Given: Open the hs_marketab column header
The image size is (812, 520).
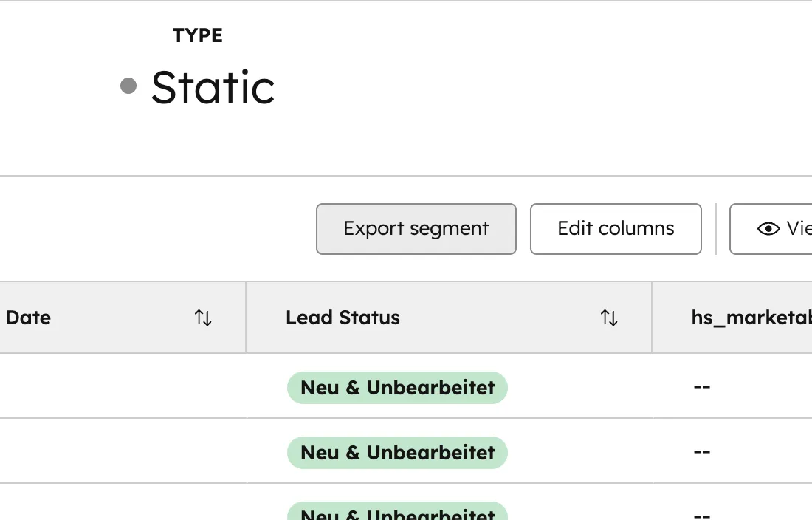Looking at the screenshot, I should [x=753, y=318].
